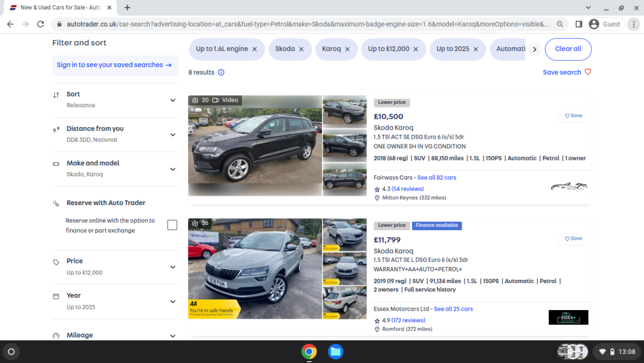Open the £11,799 Skoda Karoq title
Image resolution: width=644 pixels, height=363 pixels.
coord(393,251)
